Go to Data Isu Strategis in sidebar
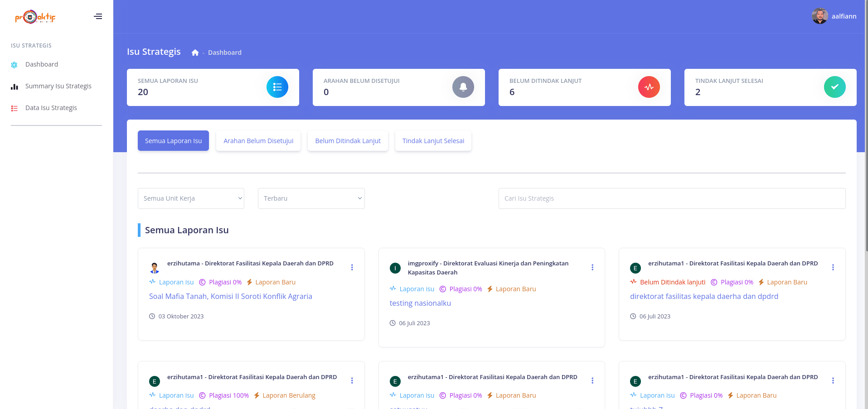This screenshot has width=868, height=409. [51, 108]
